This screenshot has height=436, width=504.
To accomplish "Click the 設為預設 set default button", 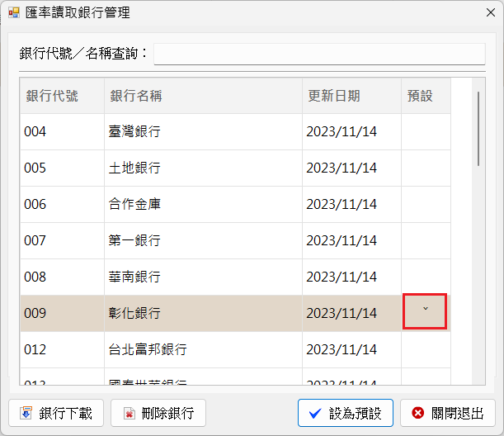I will 346,413.
